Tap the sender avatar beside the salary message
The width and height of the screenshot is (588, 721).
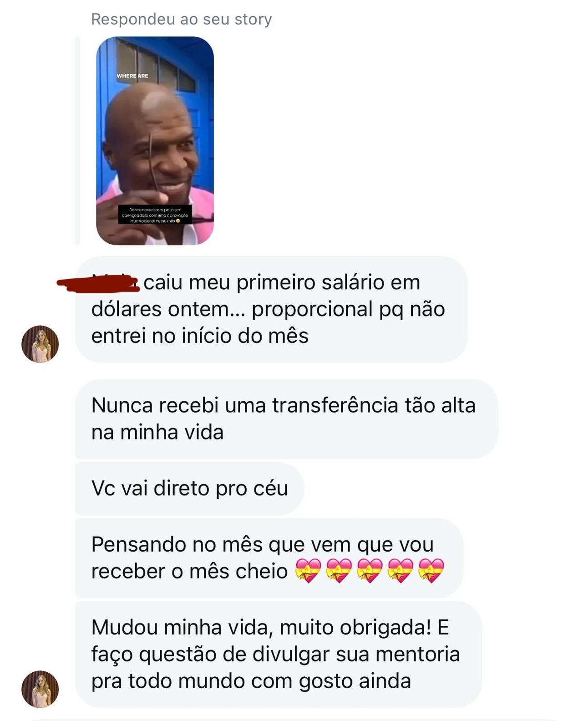(x=40, y=344)
